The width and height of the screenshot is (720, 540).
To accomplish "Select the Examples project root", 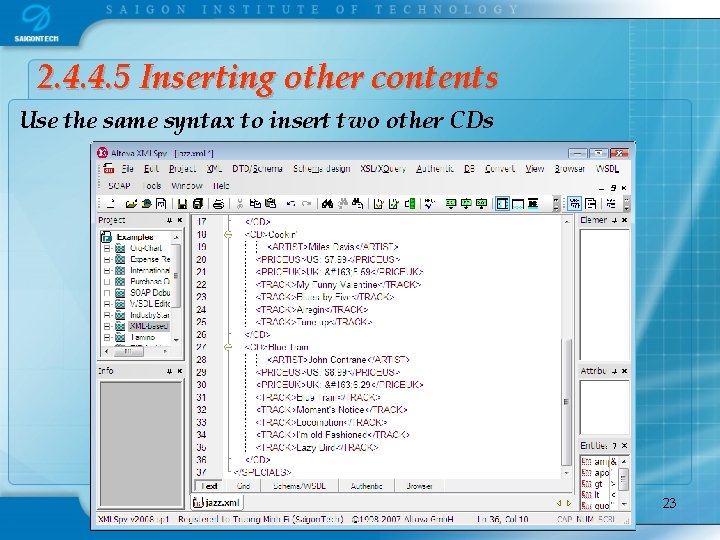I will coord(135,237).
